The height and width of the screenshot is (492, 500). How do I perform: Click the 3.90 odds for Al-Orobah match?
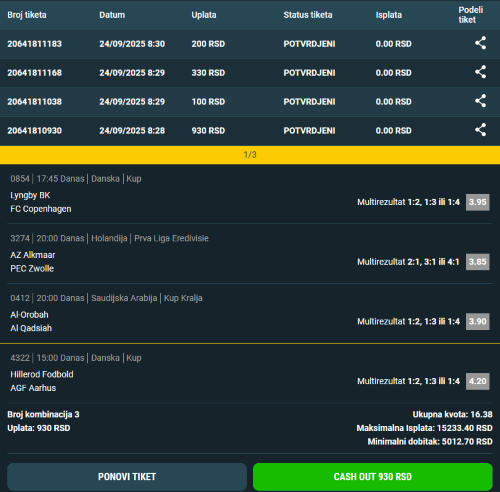coord(477,321)
